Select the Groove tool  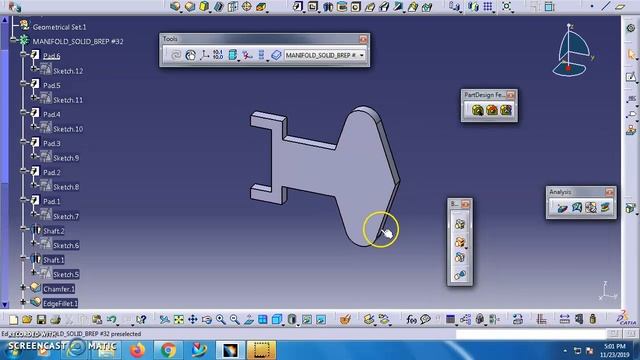tap(342, 6)
